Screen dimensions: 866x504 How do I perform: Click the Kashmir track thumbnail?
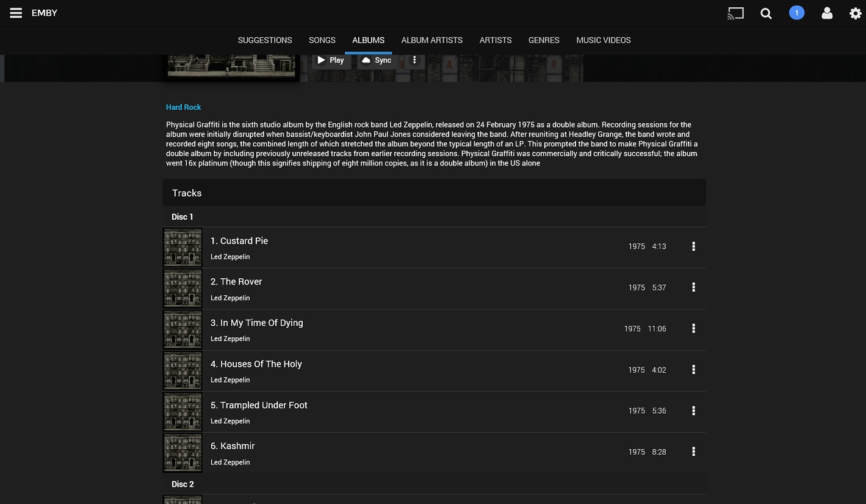(x=182, y=453)
